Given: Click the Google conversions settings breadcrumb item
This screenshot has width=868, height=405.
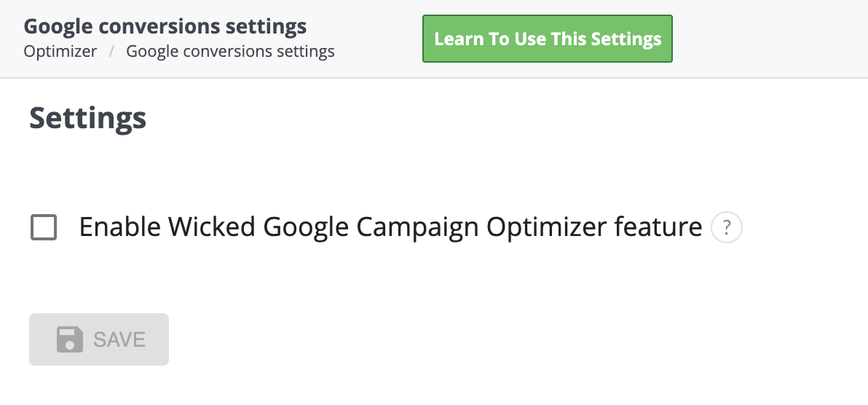Looking at the screenshot, I should pos(230,52).
